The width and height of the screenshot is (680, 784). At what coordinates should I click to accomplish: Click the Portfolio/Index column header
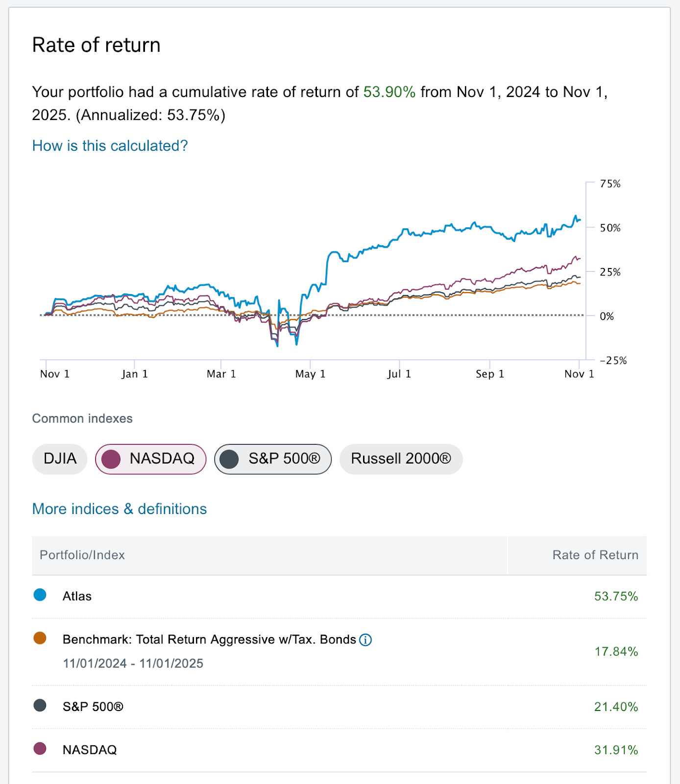82,555
